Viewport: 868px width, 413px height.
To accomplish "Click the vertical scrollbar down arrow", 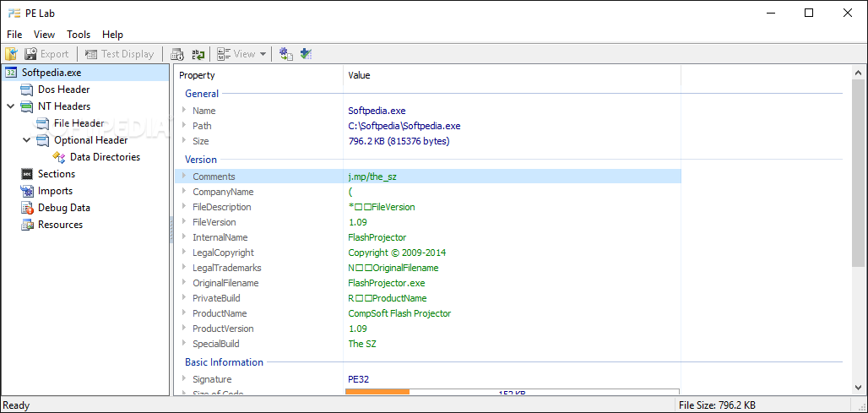I will pyautogui.click(x=859, y=389).
